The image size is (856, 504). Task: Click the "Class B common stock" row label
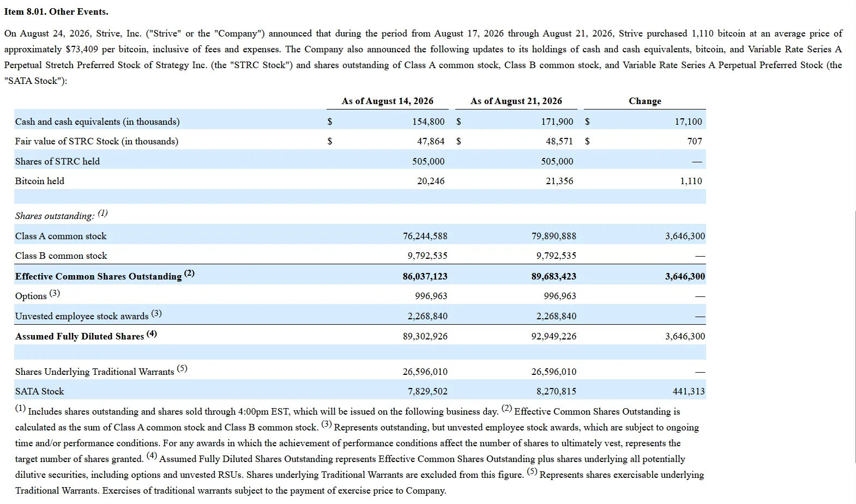click(x=61, y=256)
